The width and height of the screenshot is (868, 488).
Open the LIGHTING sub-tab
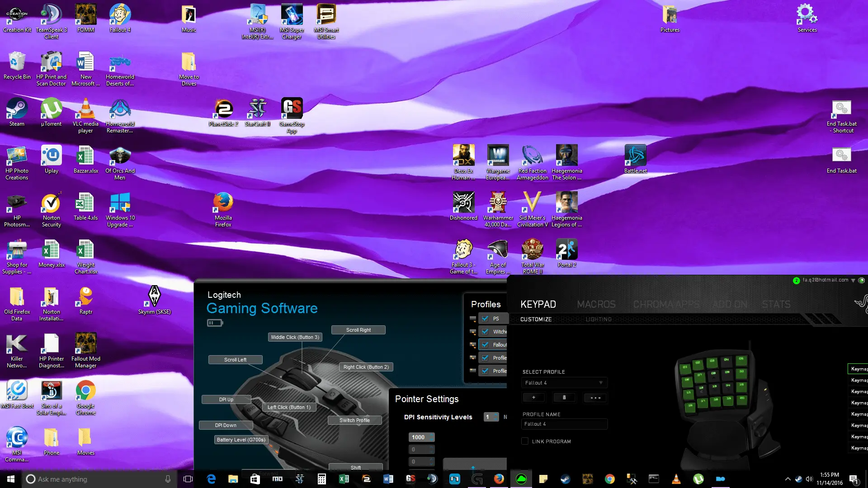[599, 319]
